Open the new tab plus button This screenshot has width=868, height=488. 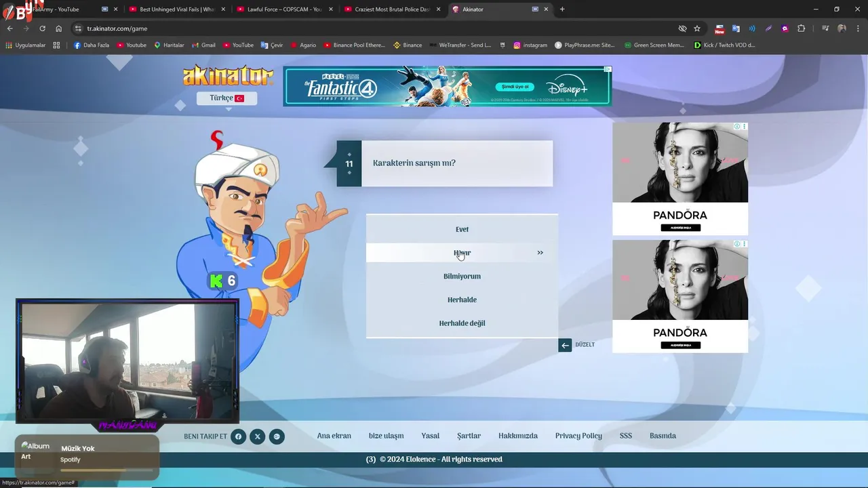(x=562, y=9)
